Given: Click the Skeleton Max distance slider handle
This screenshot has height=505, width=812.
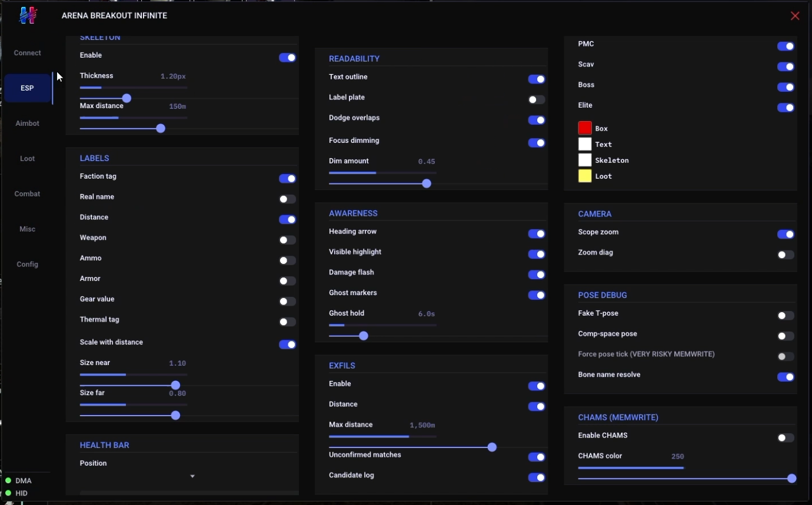Looking at the screenshot, I should click(161, 128).
